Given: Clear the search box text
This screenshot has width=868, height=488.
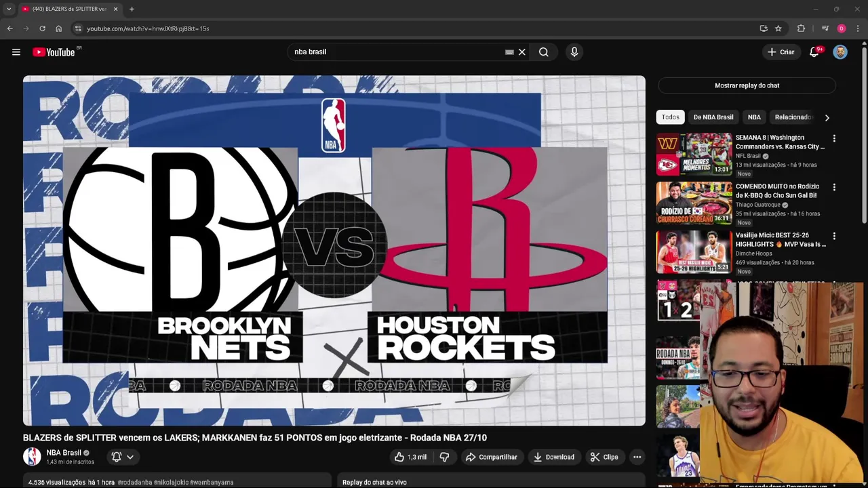Looking at the screenshot, I should [x=522, y=52].
